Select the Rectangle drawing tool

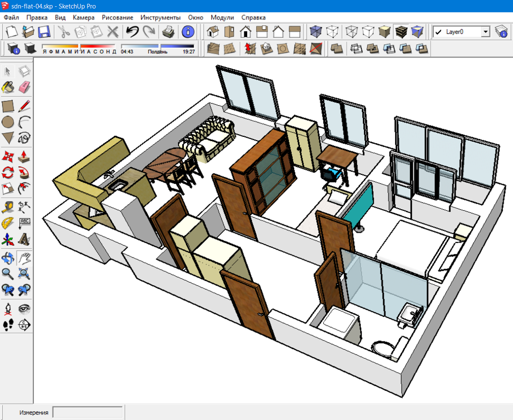pos(8,105)
